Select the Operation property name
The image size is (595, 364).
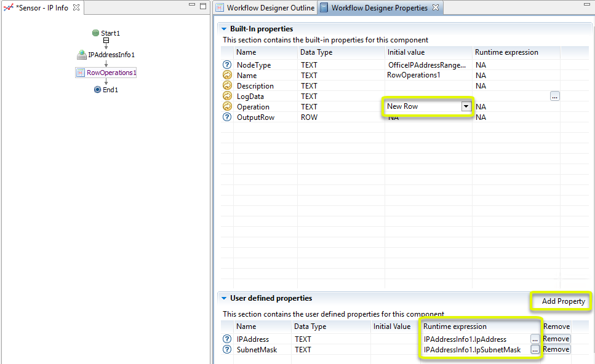(253, 107)
